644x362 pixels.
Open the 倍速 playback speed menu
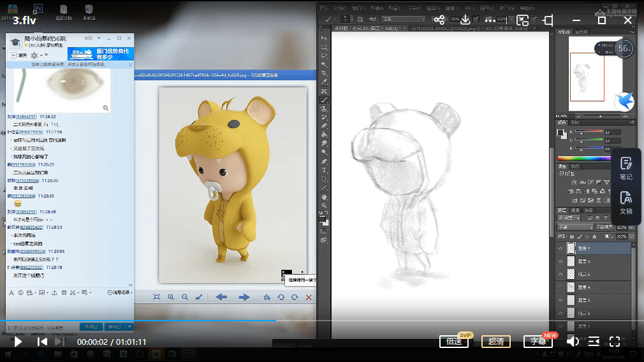point(454,342)
